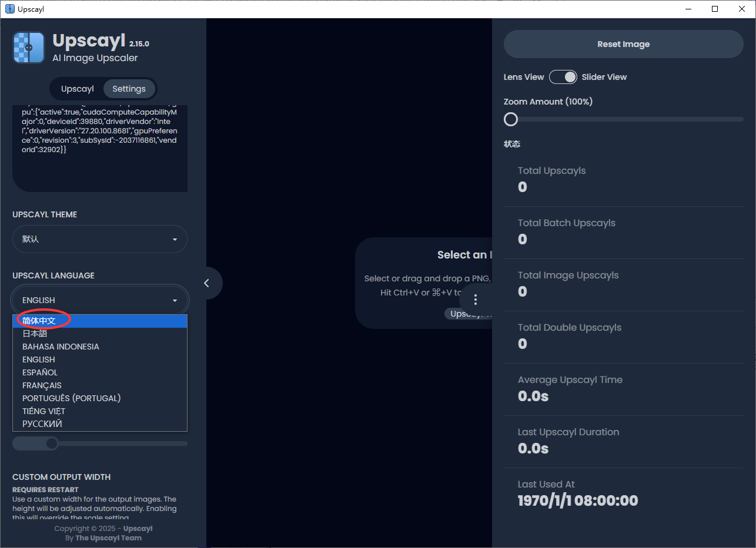
Task: Click the 'CUSTOM OUTPUT WIDTH' heading
Action: (x=62, y=477)
